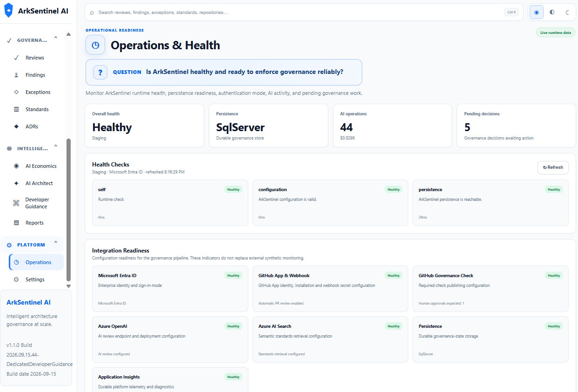Viewport: 578px width, 392px height.
Task: Click the ADRs filled diamond icon
Action: (16, 126)
